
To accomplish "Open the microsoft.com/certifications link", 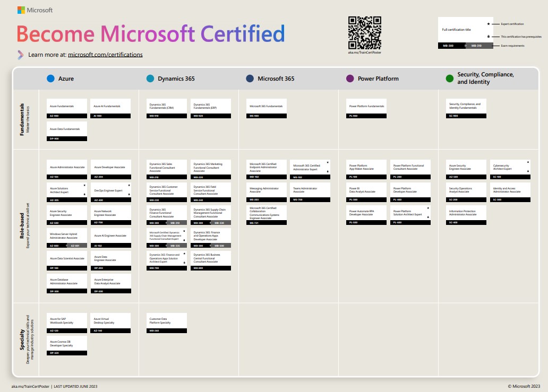I will [x=105, y=55].
